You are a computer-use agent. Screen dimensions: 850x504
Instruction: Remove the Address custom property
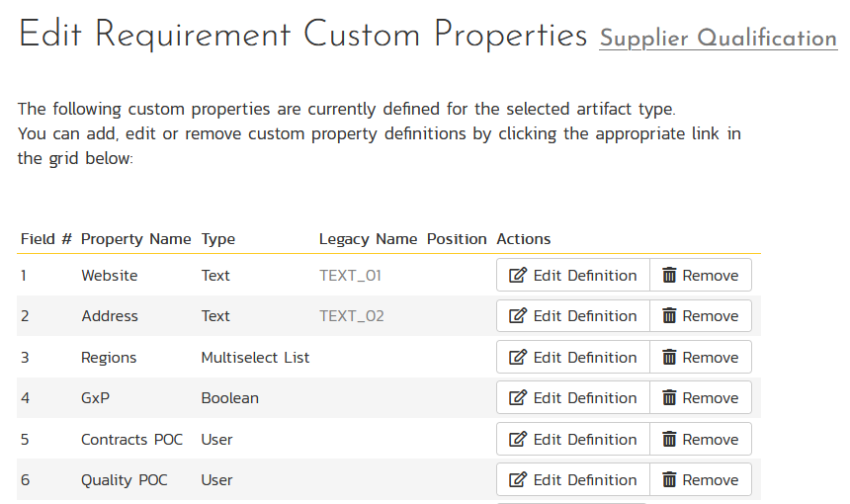(701, 316)
